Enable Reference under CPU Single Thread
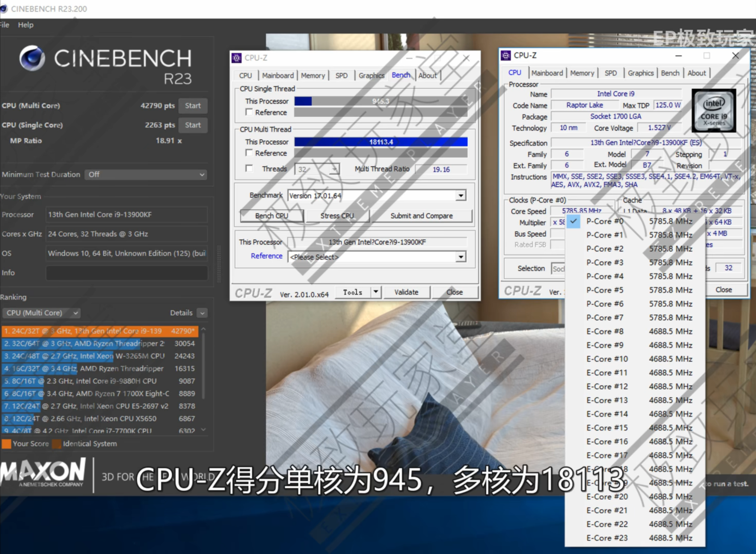 pyautogui.click(x=249, y=112)
